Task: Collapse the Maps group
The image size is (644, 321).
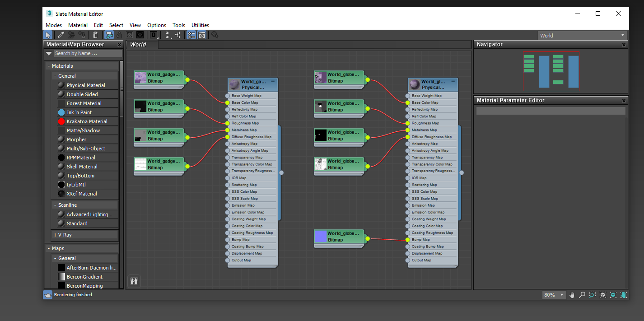Action: (82, 248)
